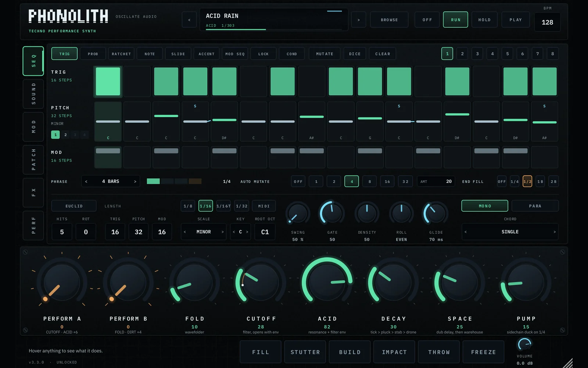Click the Glide knob

point(436,213)
